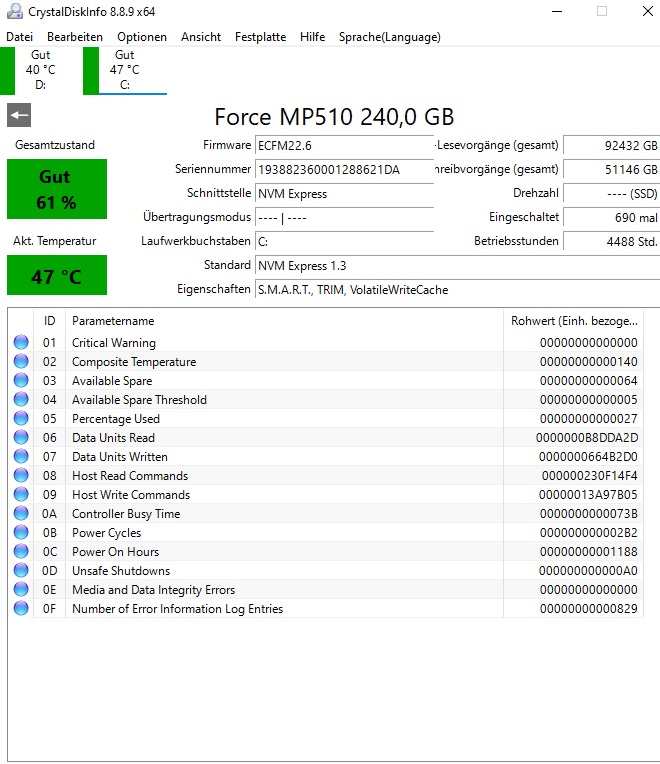Screen dimensions: 660x764
Task: Click the Gesamtzustand label
Action: [x=55, y=145]
